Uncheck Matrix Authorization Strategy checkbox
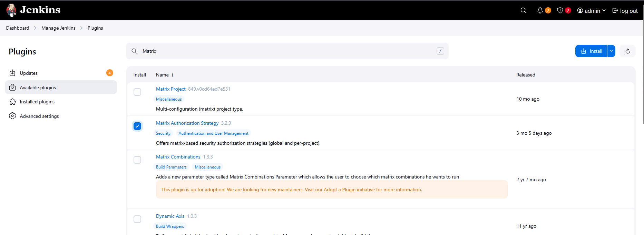Screen dimensions: 644x235 click(x=137, y=126)
